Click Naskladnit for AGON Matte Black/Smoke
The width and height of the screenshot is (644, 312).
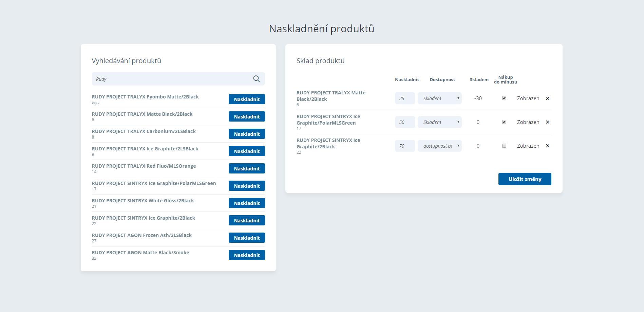tap(247, 255)
